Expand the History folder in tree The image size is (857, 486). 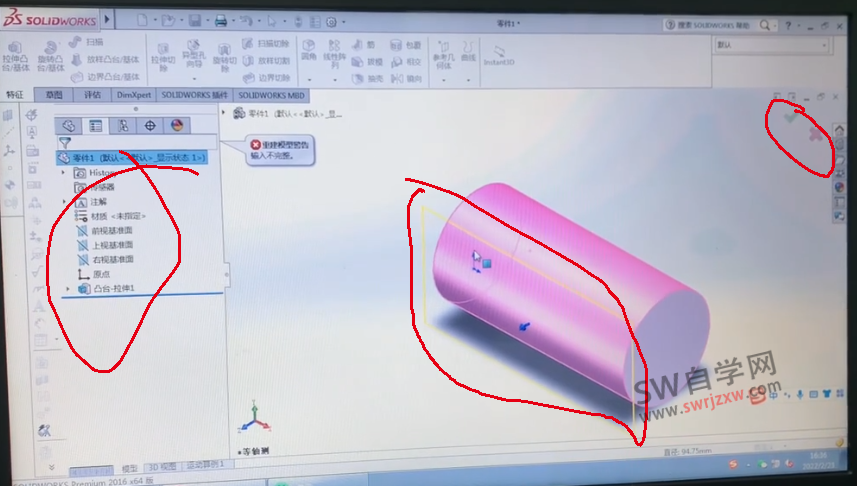click(63, 173)
